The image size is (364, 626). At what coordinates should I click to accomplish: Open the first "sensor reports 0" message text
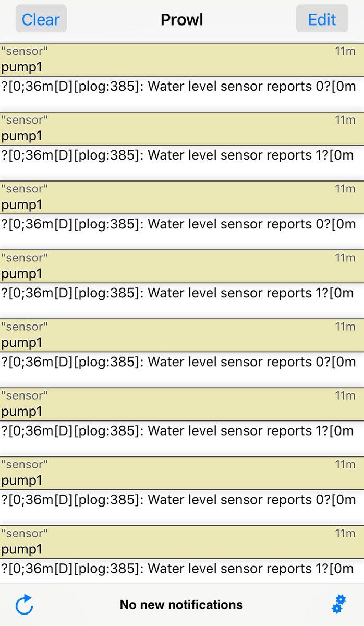pyautogui.click(x=178, y=87)
